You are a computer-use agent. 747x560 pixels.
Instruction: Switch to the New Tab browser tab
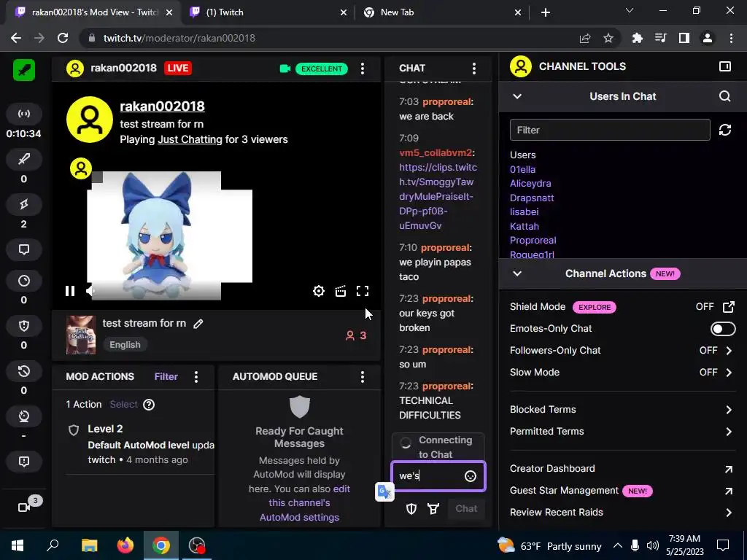(x=441, y=12)
